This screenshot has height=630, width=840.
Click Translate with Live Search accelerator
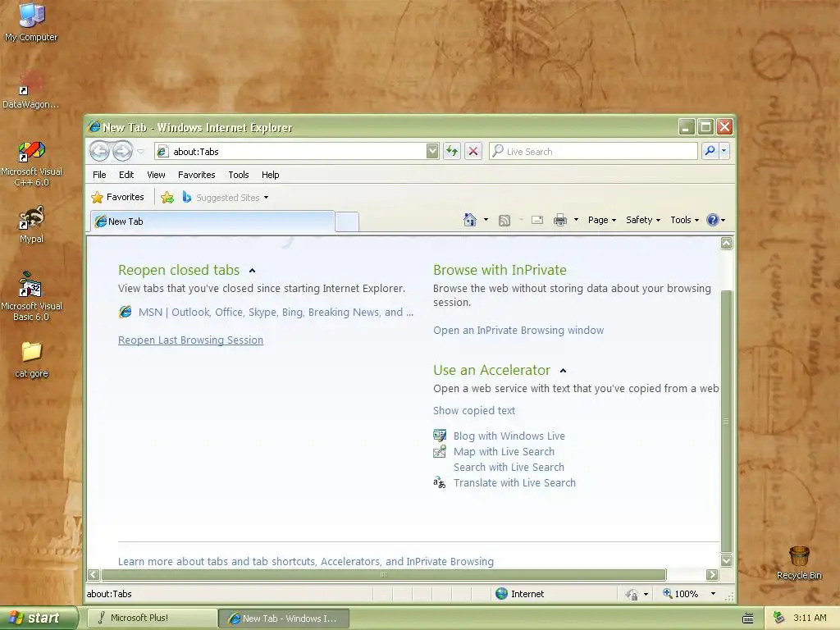515,482
